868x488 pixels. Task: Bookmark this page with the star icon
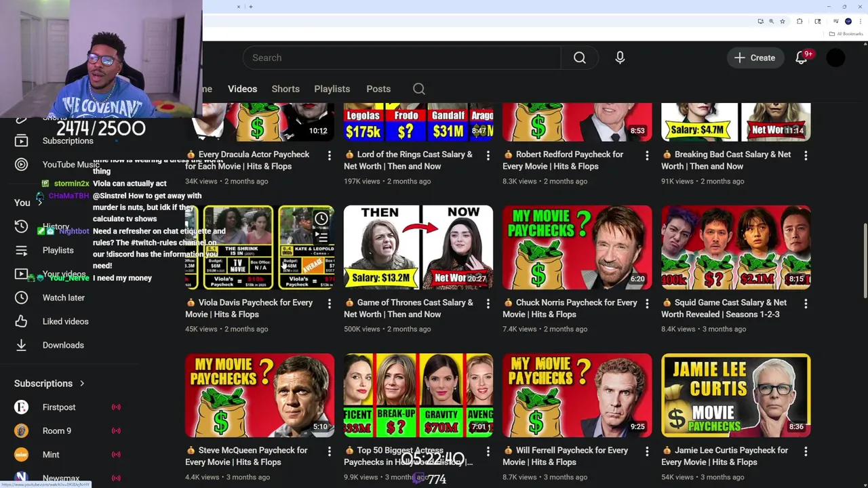[x=782, y=21]
